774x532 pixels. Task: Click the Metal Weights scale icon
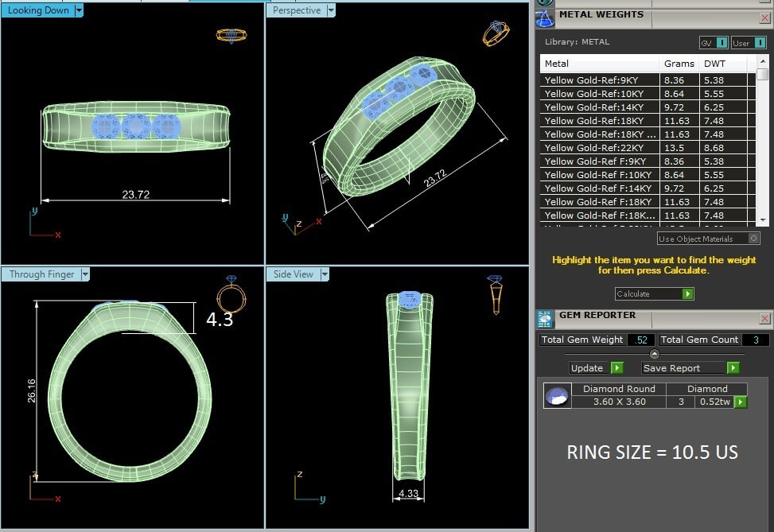(545, 17)
